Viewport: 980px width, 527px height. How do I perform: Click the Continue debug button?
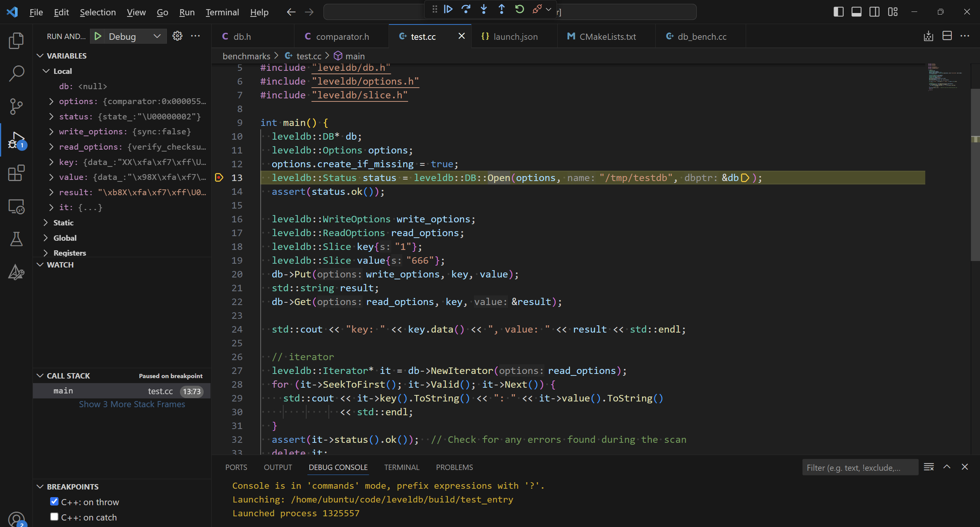click(x=448, y=9)
